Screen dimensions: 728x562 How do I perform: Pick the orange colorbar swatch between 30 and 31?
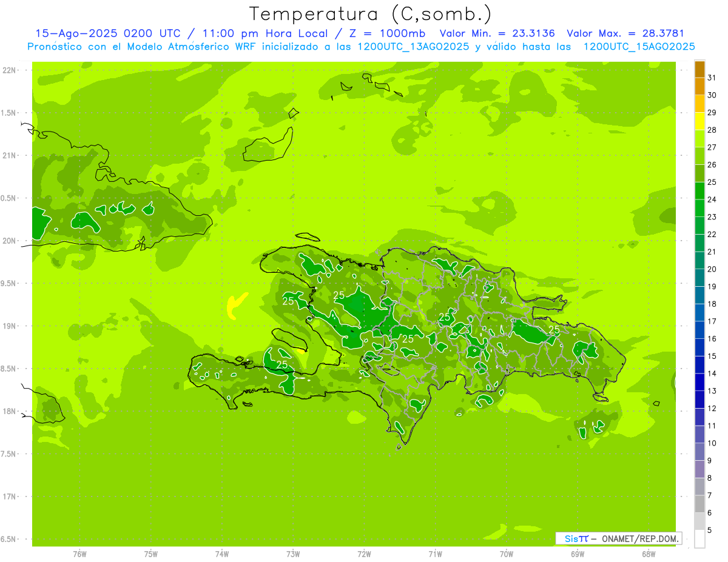point(699,87)
